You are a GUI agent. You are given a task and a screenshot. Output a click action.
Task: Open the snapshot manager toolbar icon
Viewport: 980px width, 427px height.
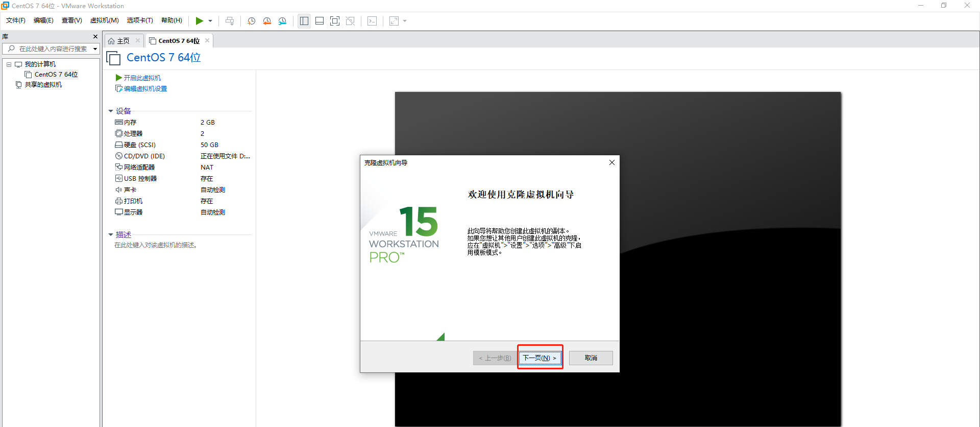[282, 21]
